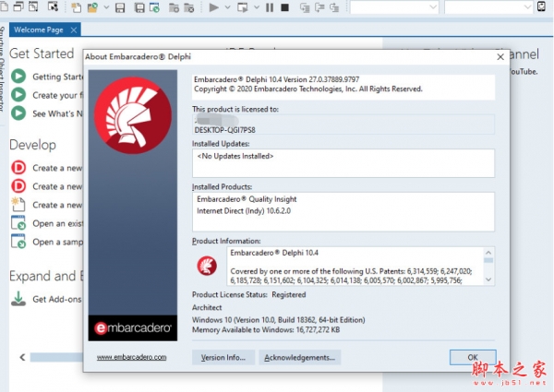This screenshot has height=392, width=554.
Task: Close the About Embarcadero Delphi dialog
Action: coord(500,57)
